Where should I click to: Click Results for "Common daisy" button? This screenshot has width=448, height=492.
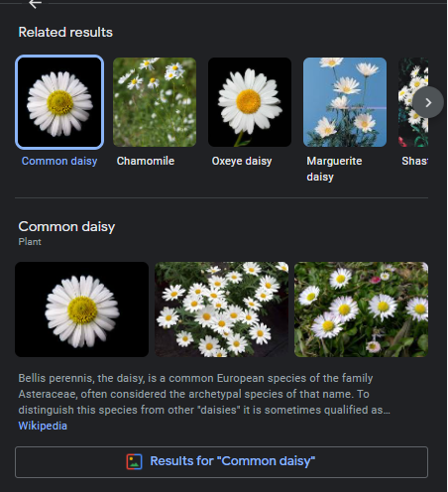tap(221, 462)
